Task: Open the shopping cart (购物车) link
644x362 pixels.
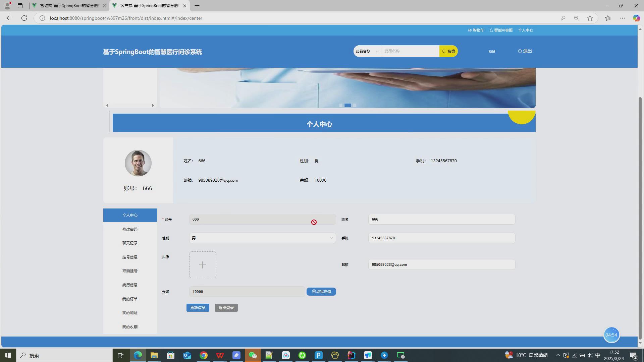Action: 476,30
